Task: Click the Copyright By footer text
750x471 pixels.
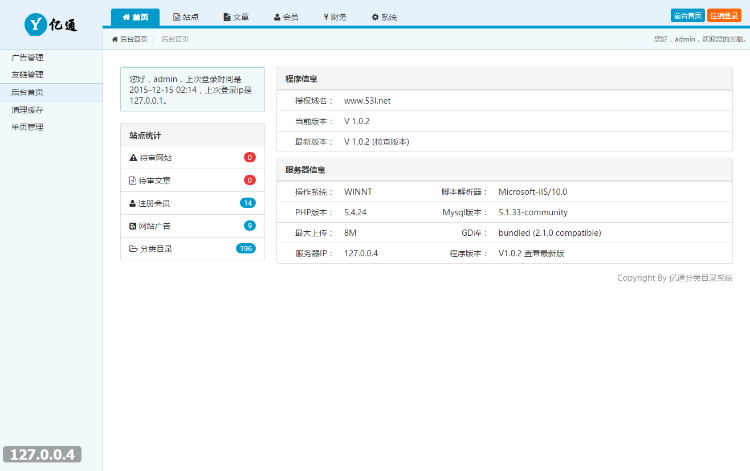Action: (x=675, y=278)
